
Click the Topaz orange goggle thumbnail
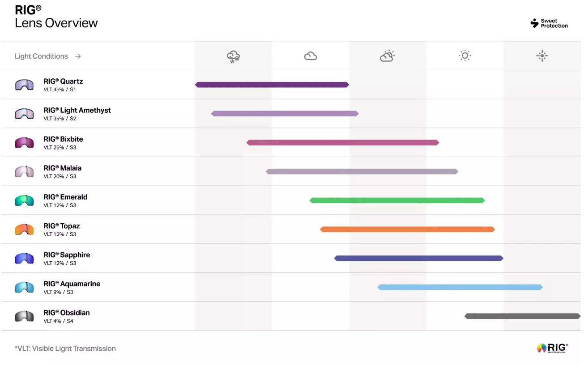pyautogui.click(x=24, y=230)
